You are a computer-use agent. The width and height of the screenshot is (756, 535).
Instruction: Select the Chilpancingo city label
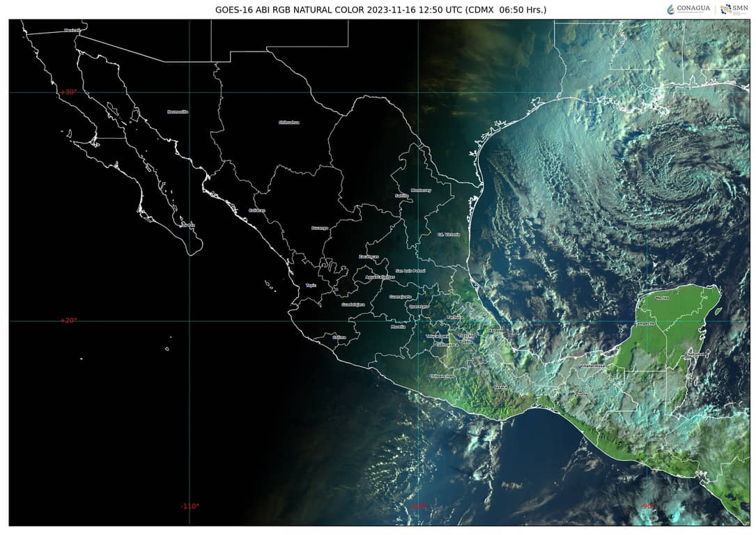click(442, 375)
